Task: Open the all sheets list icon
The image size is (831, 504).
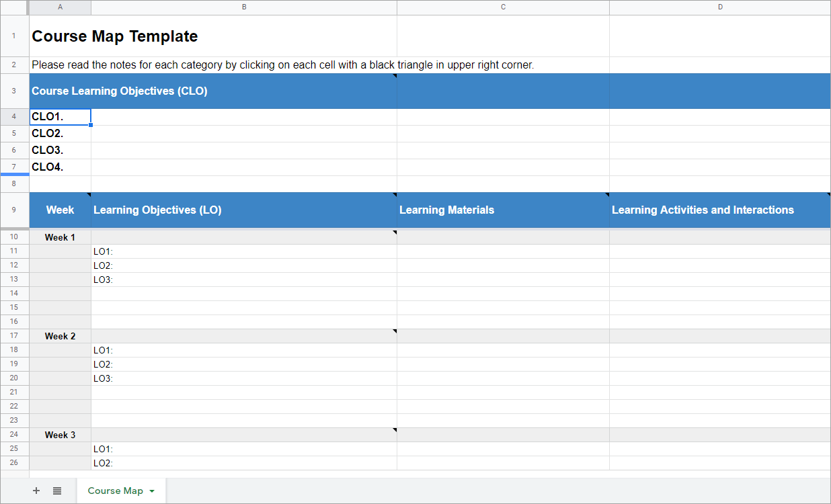Action: coord(57,491)
